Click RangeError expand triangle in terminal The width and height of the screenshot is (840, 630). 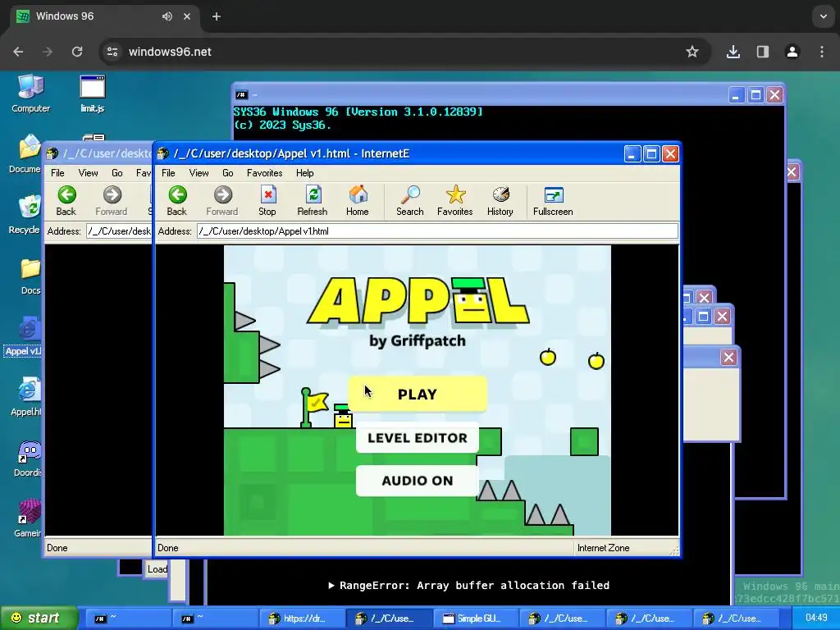click(331, 586)
